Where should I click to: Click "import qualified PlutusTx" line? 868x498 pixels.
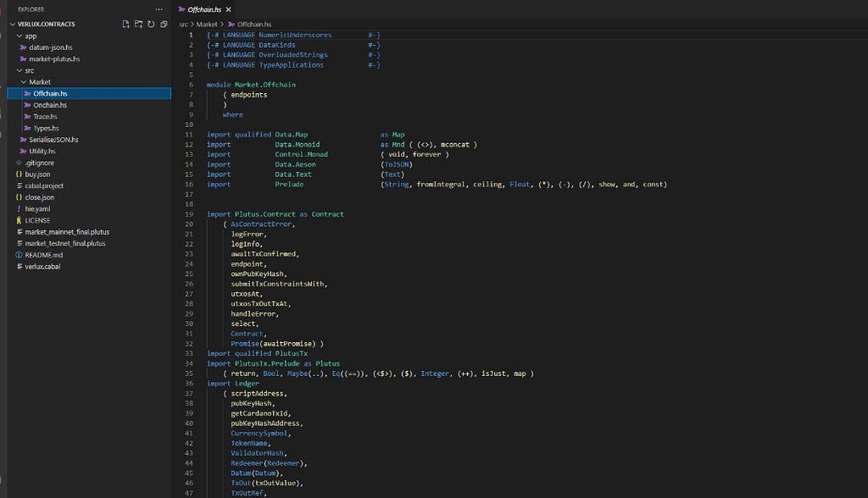[257, 353]
